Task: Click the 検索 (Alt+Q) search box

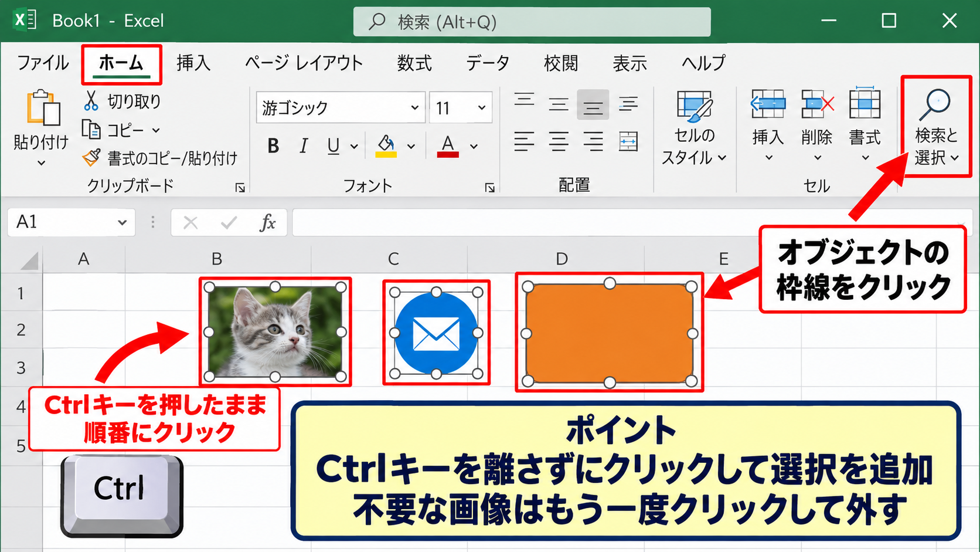Action: [532, 22]
